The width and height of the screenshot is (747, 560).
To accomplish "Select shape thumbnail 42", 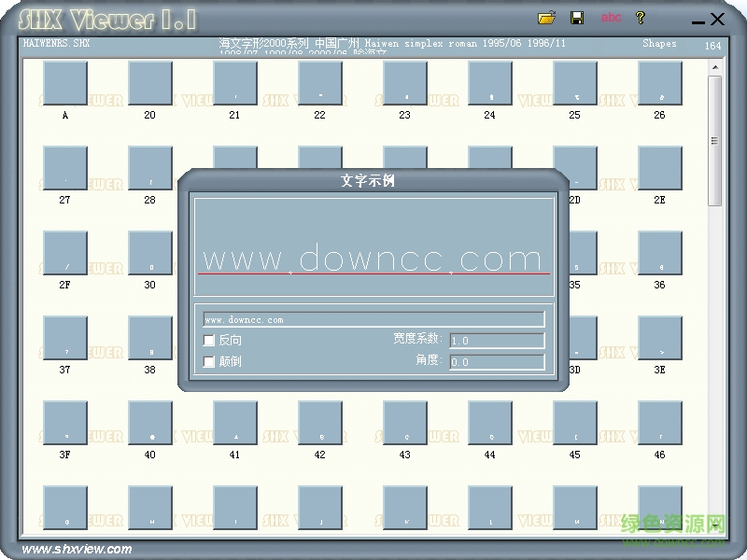I will (x=320, y=423).
